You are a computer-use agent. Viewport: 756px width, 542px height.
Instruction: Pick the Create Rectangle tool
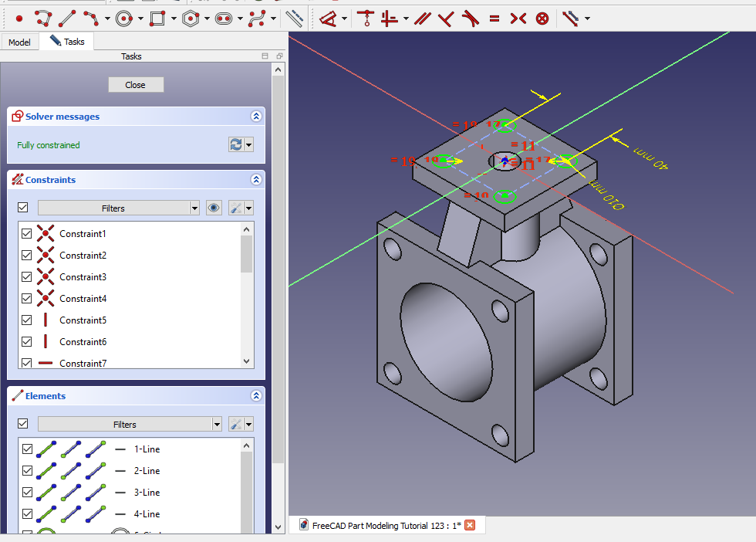tap(157, 18)
